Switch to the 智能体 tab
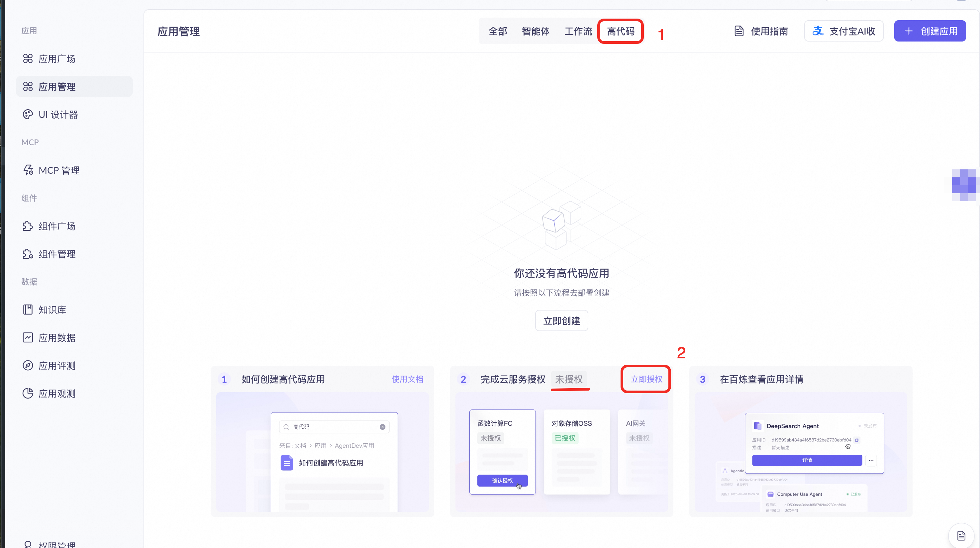 (535, 31)
